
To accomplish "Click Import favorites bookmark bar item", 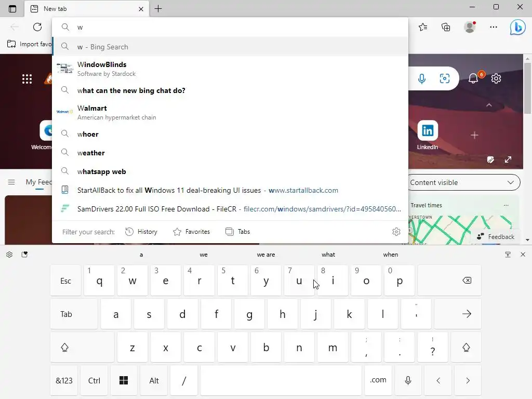I will click(29, 44).
